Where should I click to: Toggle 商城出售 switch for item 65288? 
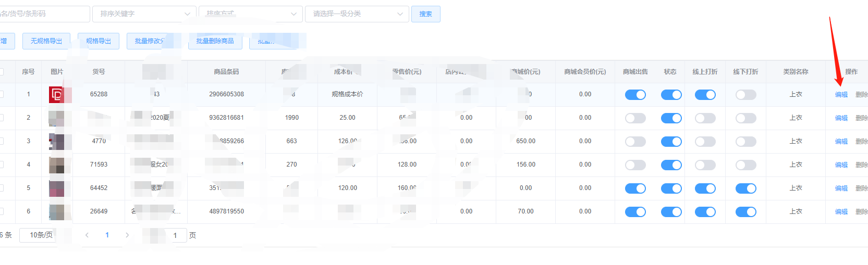click(635, 95)
